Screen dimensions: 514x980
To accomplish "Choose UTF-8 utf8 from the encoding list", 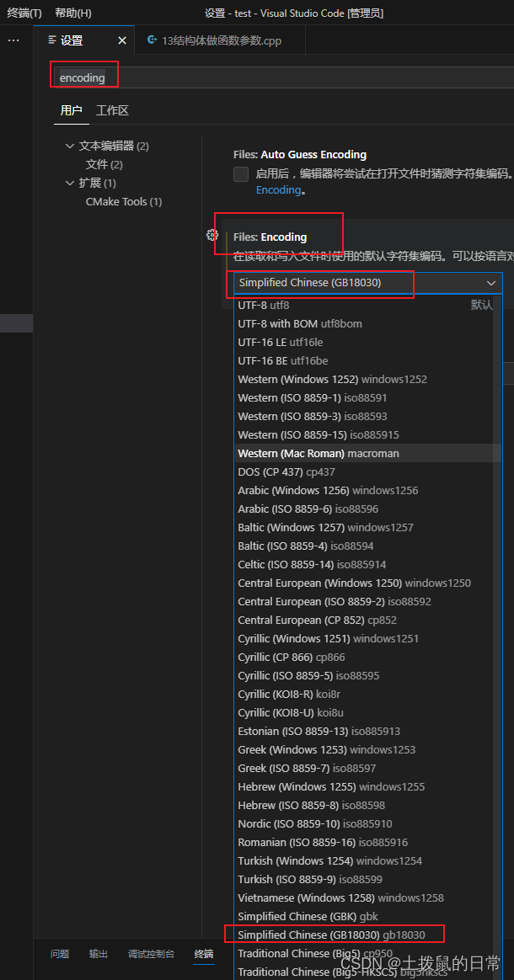I will tap(367, 306).
